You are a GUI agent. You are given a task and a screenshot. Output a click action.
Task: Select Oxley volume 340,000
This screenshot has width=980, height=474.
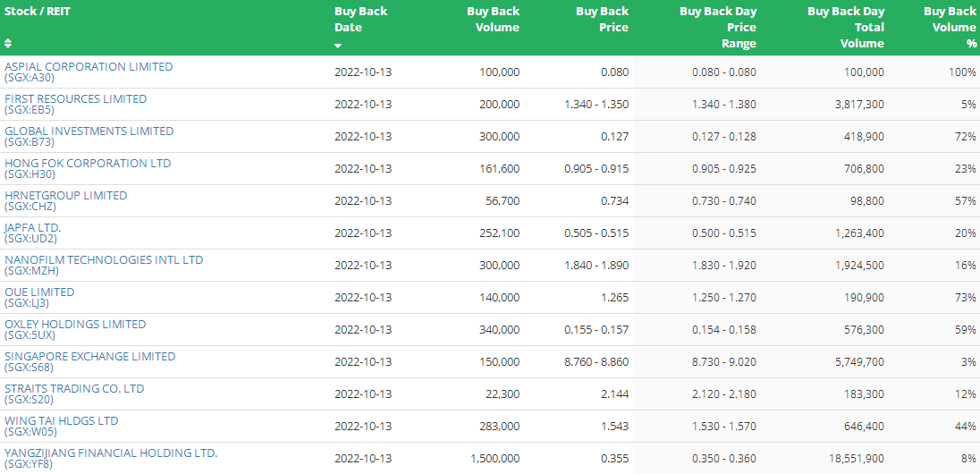[499, 329]
